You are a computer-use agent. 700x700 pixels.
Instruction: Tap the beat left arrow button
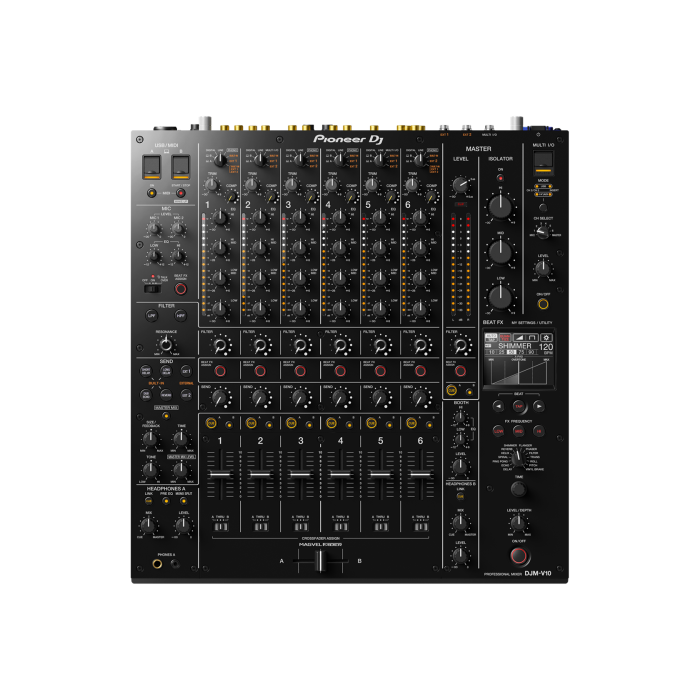(x=498, y=406)
